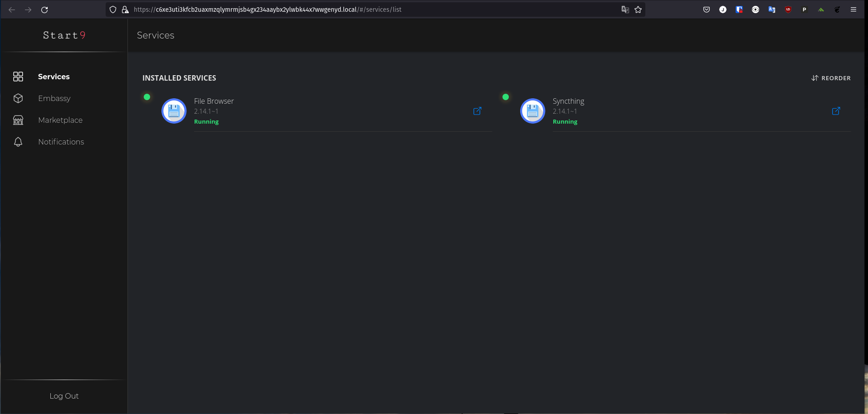
Task: Click the green arrow extension icon
Action: coord(821,10)
